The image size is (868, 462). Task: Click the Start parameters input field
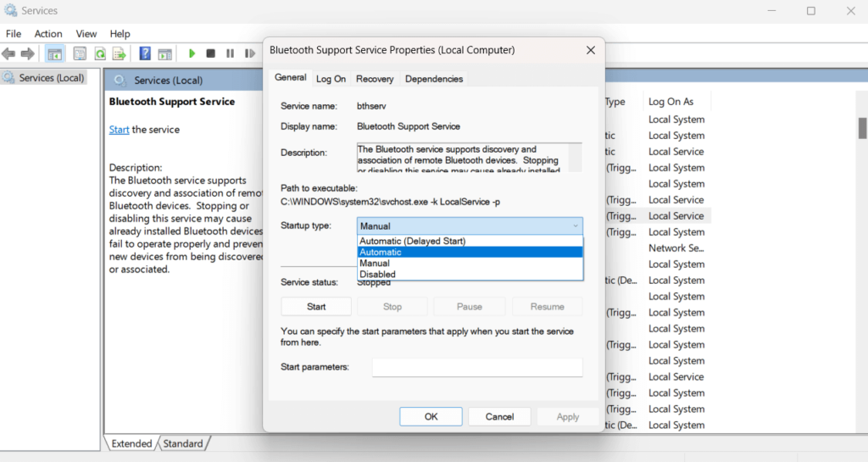(477, 367)
